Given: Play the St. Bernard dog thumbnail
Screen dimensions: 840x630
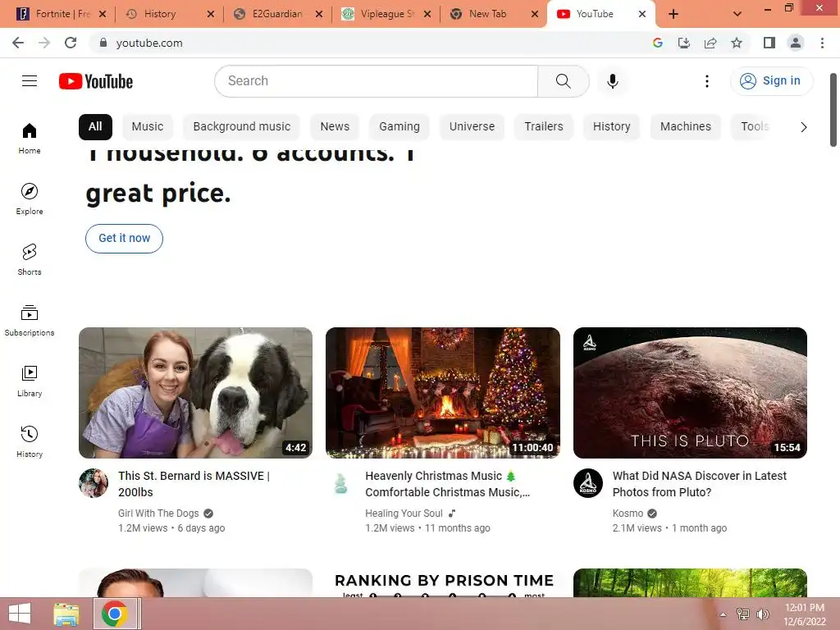Looking at the screenshot, I should (195, 393).
